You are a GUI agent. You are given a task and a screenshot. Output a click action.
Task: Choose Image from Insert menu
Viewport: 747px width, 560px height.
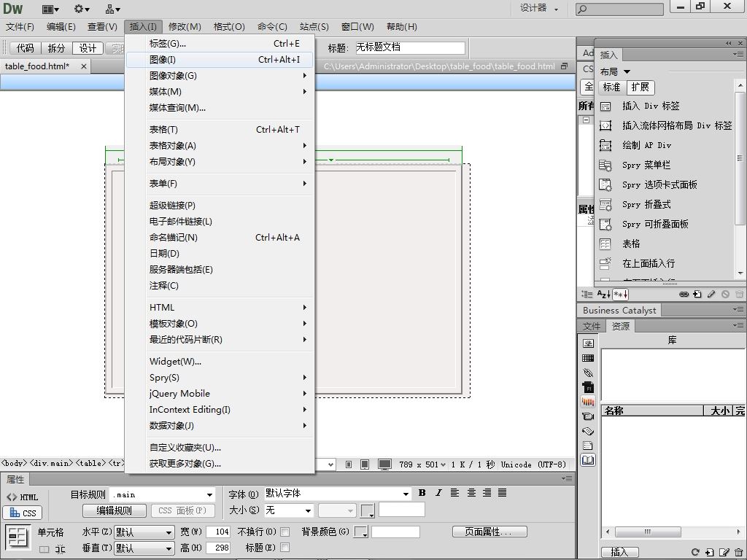coord(220,60)
